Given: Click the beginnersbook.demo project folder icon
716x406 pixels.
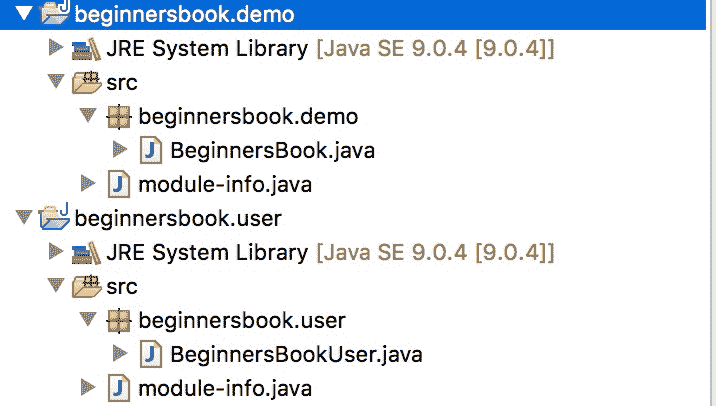Looking at the screenshot, I should [53, 14].
